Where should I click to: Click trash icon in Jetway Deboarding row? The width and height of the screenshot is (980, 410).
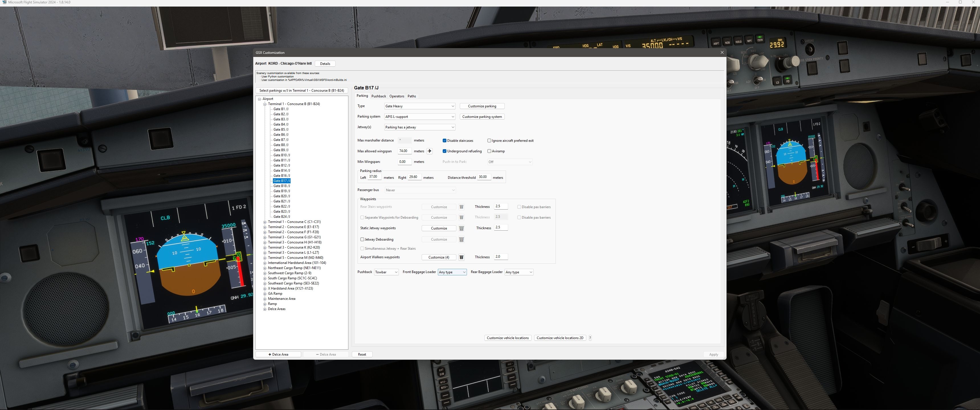(x=462, y=240)
